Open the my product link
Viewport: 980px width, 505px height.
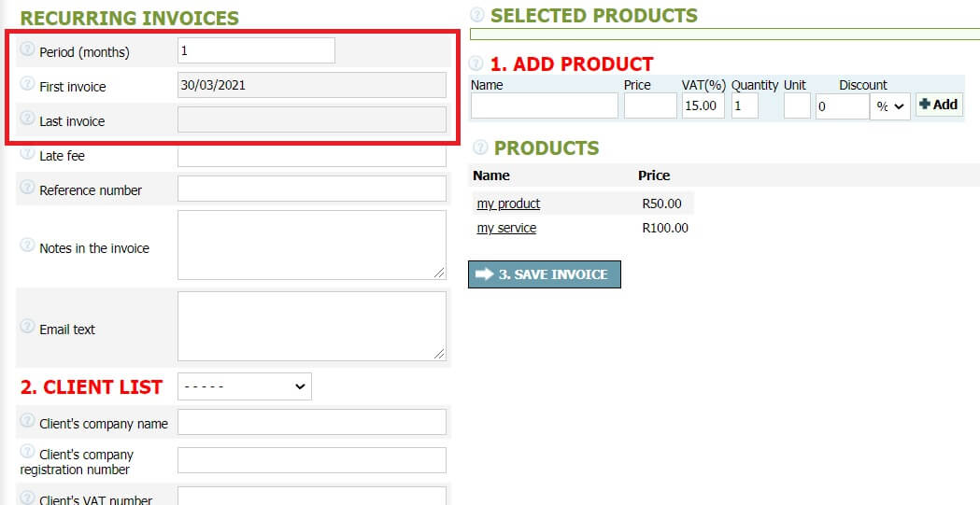(x=508, y=203)
